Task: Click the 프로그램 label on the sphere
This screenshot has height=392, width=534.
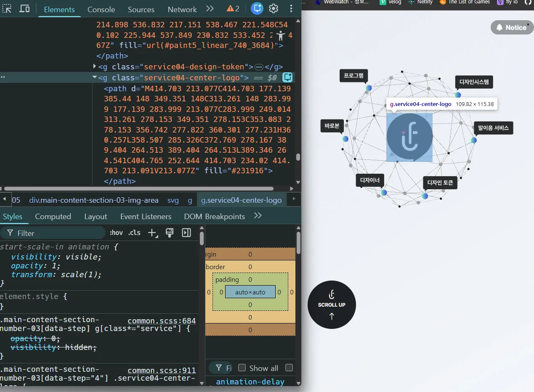Action: 353,76
